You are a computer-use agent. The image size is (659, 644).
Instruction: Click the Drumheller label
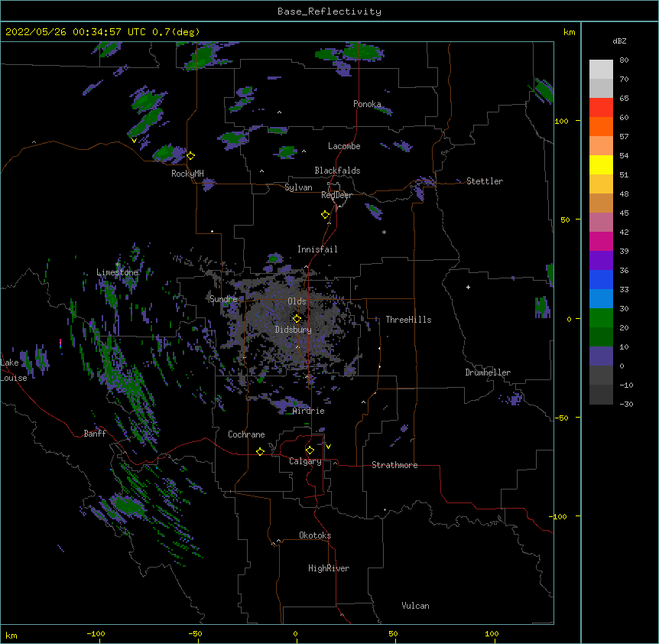tap(488, 372)
